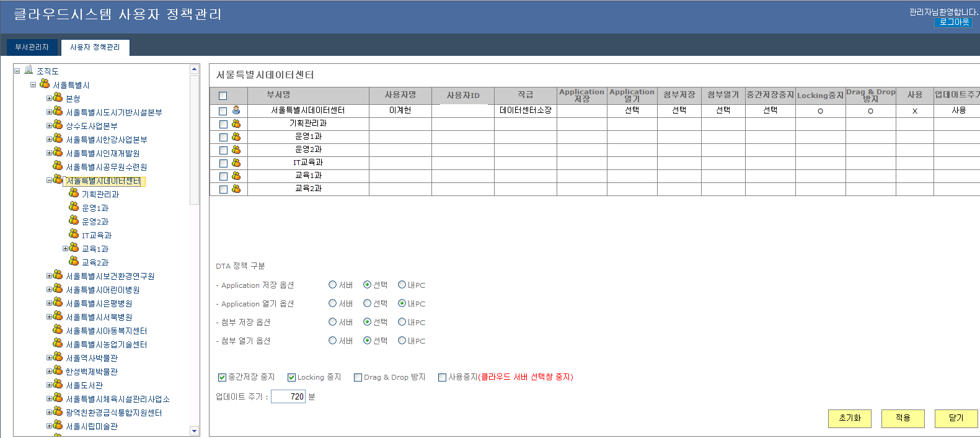980x438 pixels.
Task: Click the group icon beside 기획관리과 table row
Action: pyautogui.click(x=236, y=123)
